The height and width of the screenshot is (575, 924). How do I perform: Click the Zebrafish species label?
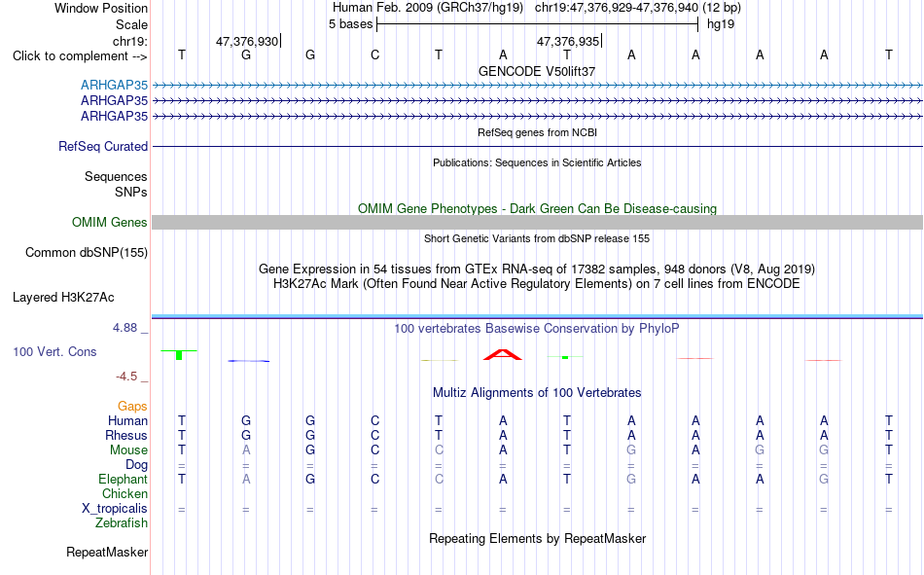click(x=122, y=523)
